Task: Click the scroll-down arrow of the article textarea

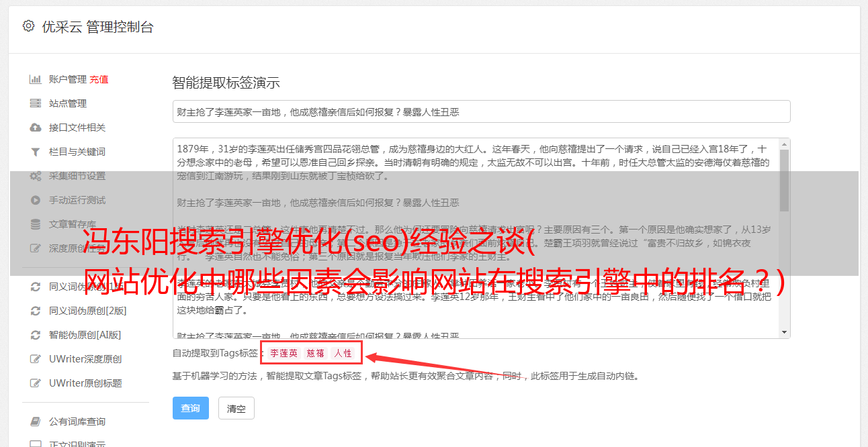Action: pyautogui.click(x=784, y=332)
